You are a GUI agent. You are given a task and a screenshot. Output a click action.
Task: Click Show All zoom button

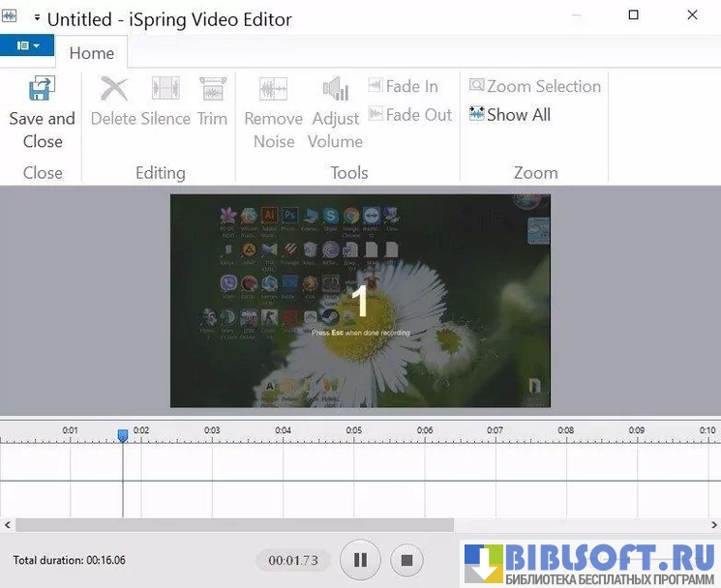tap(510, 114)
